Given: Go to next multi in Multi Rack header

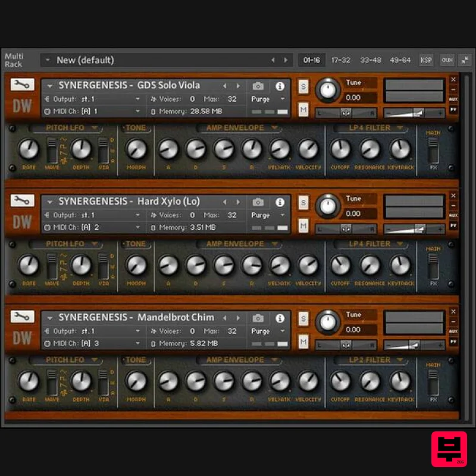Looking at the screenshot, I should pyautogui.click(x=286, y=60).
